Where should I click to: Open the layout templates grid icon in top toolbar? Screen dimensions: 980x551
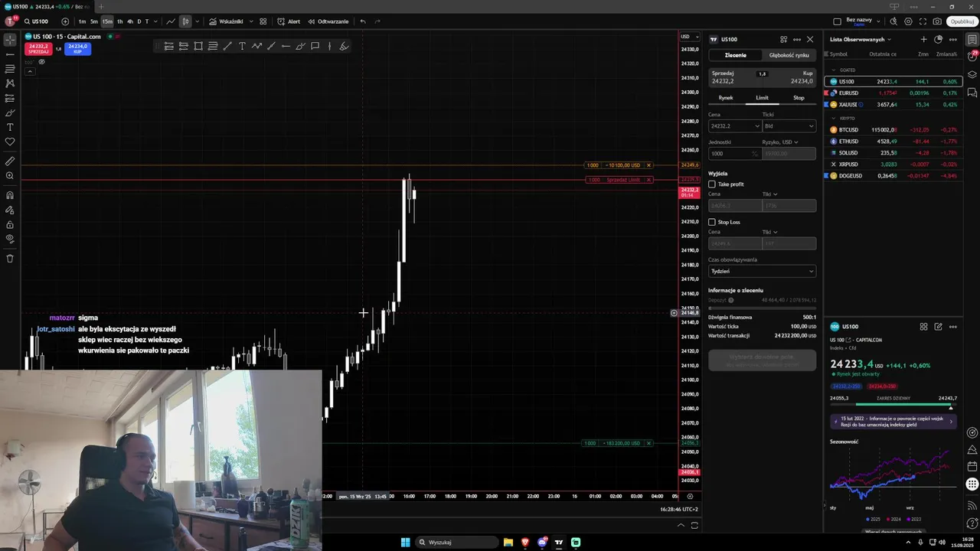pyautogui.click(x=263, y=21)
